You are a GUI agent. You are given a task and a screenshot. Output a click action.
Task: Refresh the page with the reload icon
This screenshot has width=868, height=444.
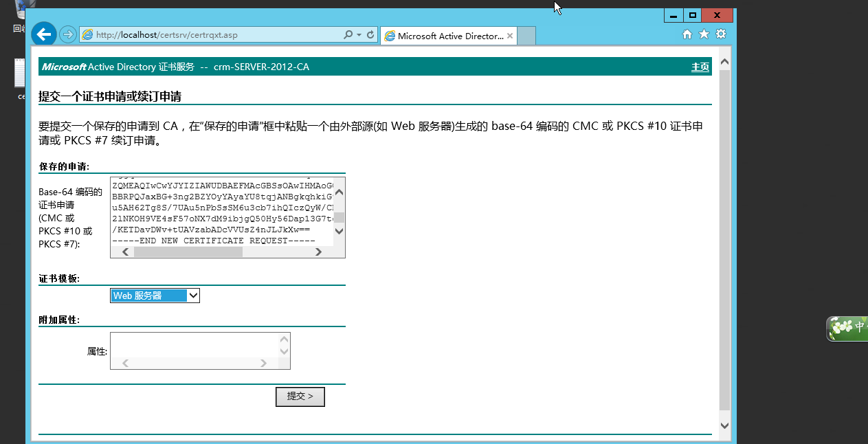370,34
